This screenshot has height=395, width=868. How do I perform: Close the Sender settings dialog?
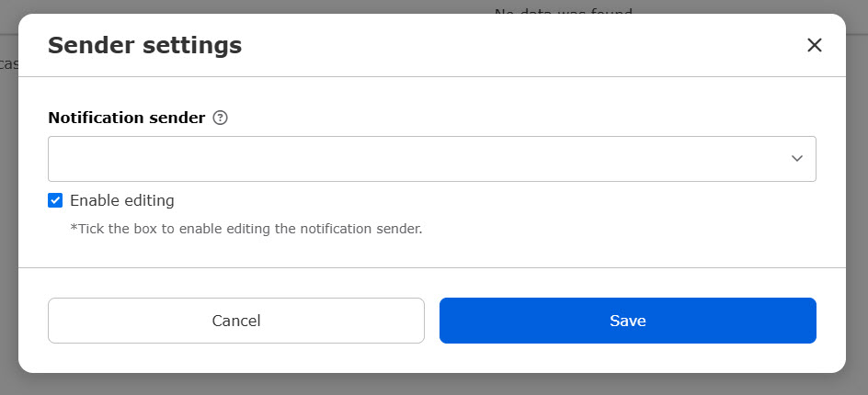(814, 45)
